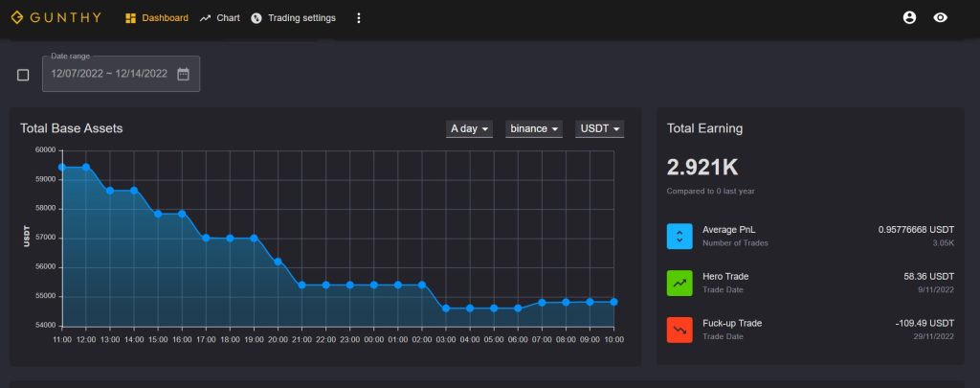Click the chart data point at 11:00
The image size is (980, 388).
point(62,167)
